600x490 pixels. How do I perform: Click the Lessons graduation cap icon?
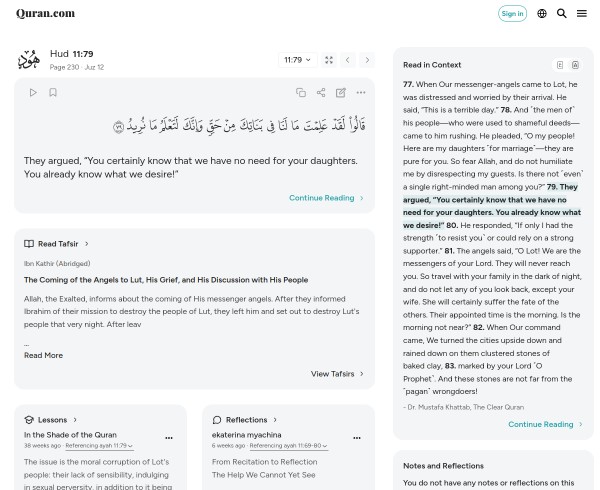tap(29, 420)
